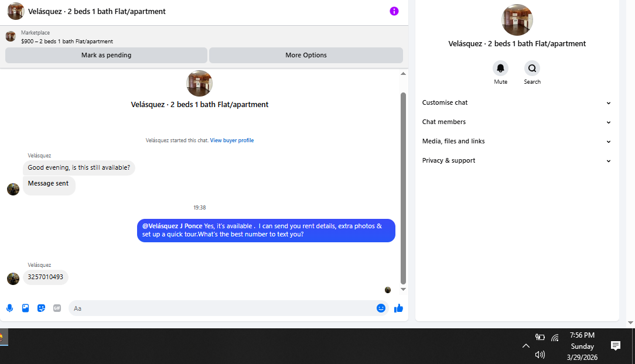Attach a photo using the image icon
This screenshot has height=364, width=635.
(26, 308)
